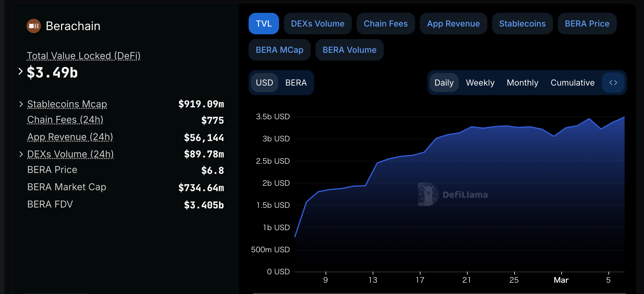
Task: Click the $56,144 app revenue value
Action: tap(204, 138)
